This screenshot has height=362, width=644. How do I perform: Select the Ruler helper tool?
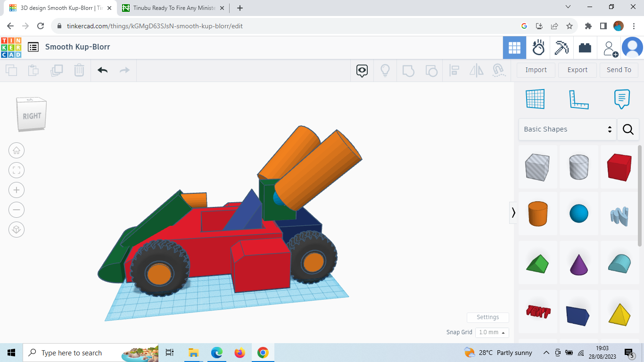point(579,99)
